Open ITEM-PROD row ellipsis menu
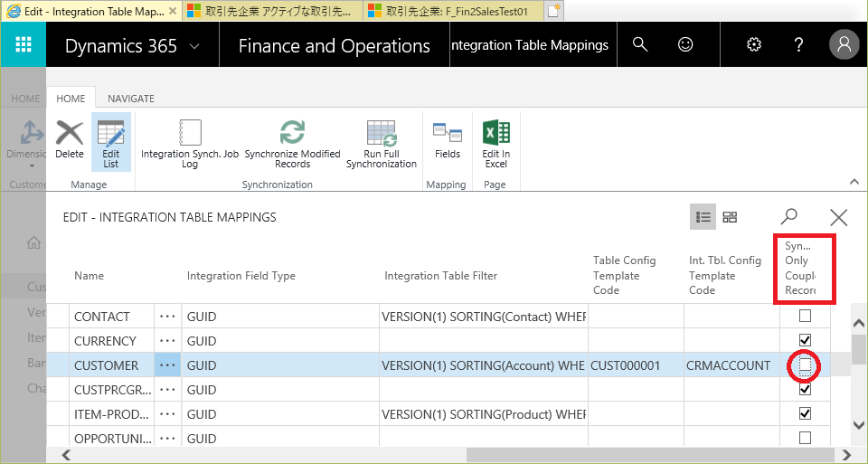 tap(167, 413)
